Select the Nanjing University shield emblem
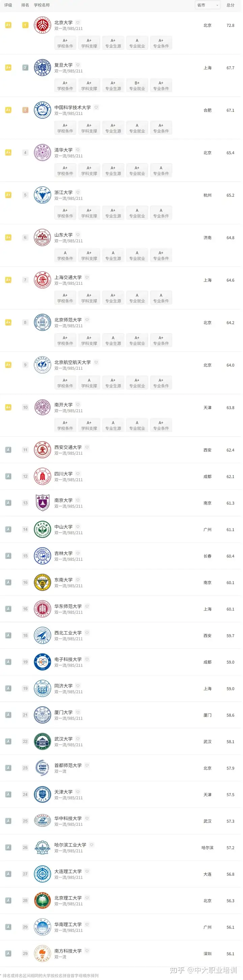The image size is (243, 980). pyautogui.click(x=42, y=503)
